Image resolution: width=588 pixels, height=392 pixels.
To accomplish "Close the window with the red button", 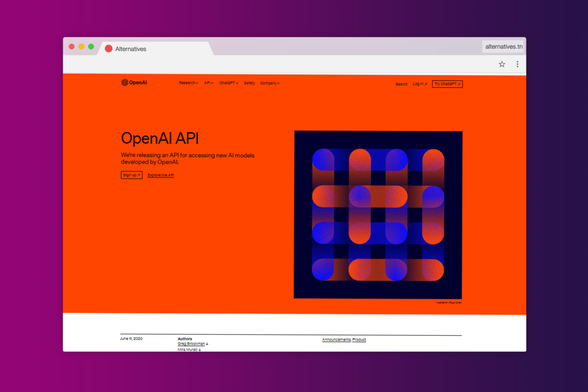I will point(72,46).
